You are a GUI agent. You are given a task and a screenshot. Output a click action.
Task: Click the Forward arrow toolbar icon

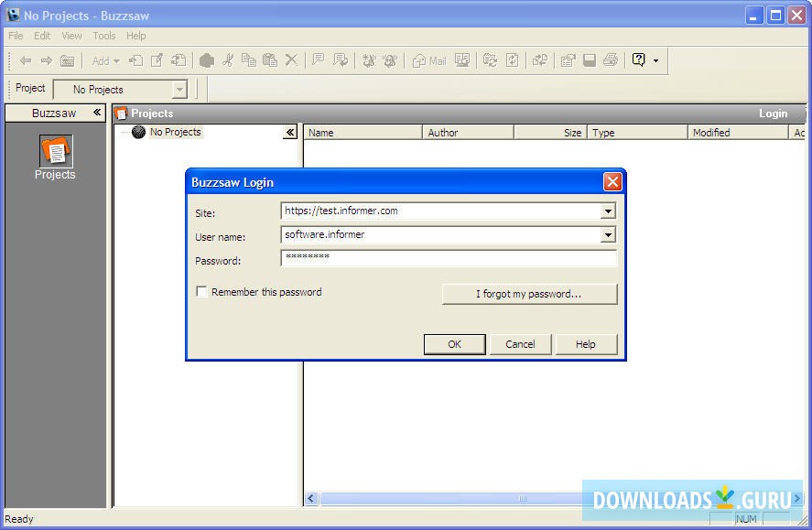click(47, 60)
